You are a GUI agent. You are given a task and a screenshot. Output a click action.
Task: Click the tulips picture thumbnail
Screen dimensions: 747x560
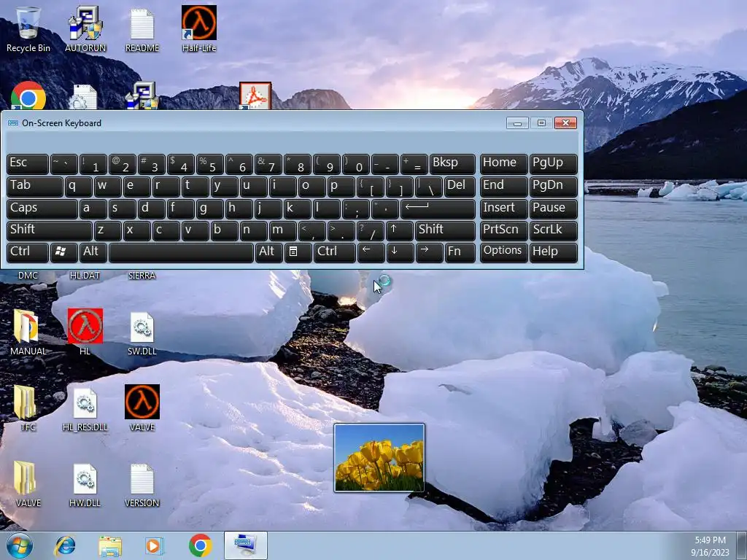(379, 458)
